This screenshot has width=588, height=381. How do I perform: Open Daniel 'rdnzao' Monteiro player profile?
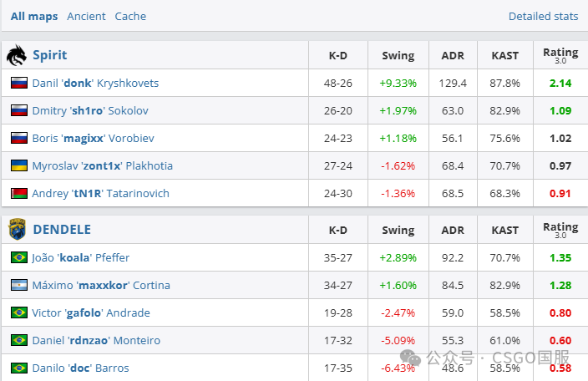pyautogui.click(x=96, y=340)
